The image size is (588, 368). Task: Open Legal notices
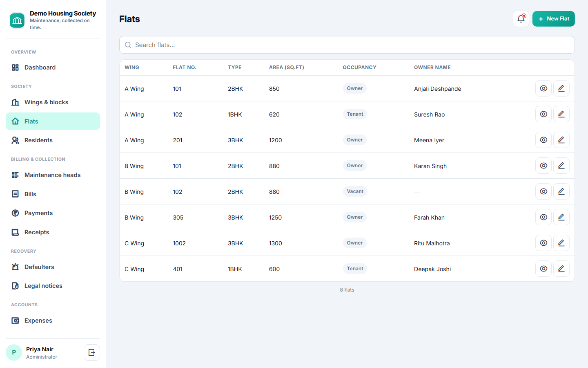click(53, 286)
